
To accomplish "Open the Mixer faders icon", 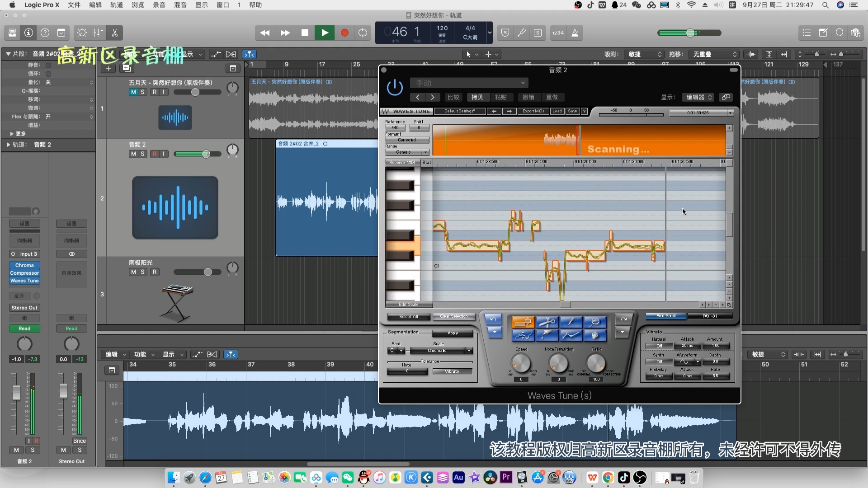I will pyautogui.click(x=98, y=33).
